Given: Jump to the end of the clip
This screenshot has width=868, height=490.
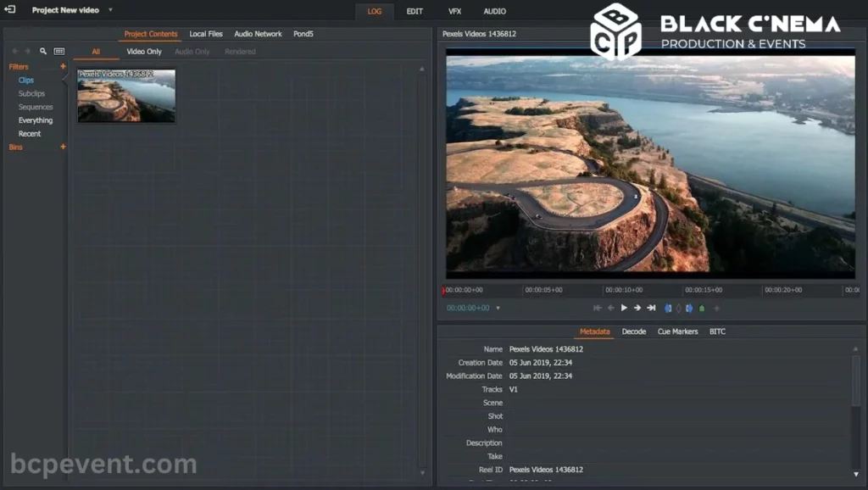Looking at the screenshot, I should click(x=653, y=308).
